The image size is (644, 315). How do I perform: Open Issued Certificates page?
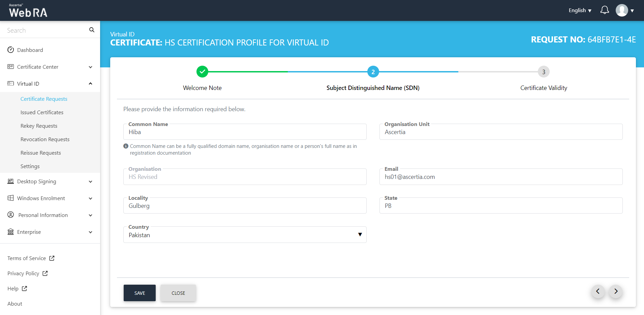(42, 113)
